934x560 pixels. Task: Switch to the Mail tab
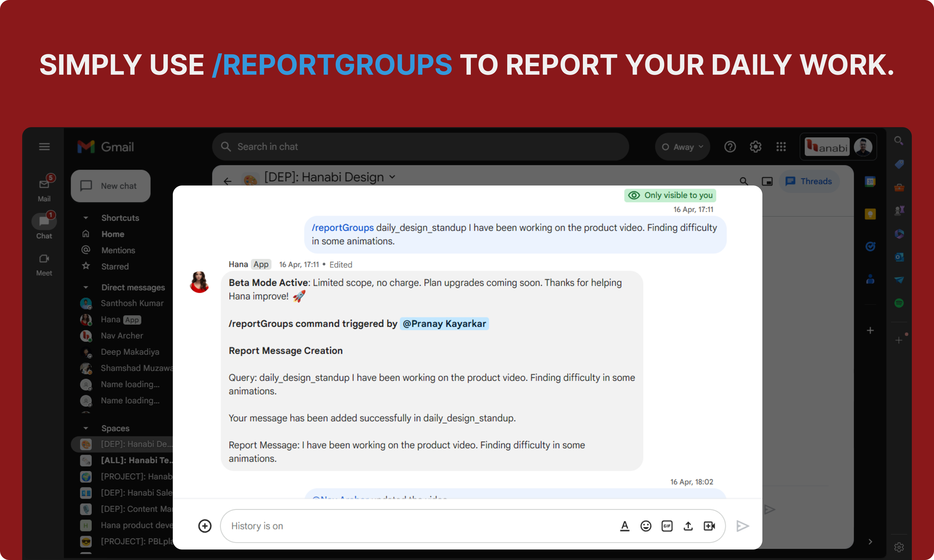point(44,188)
